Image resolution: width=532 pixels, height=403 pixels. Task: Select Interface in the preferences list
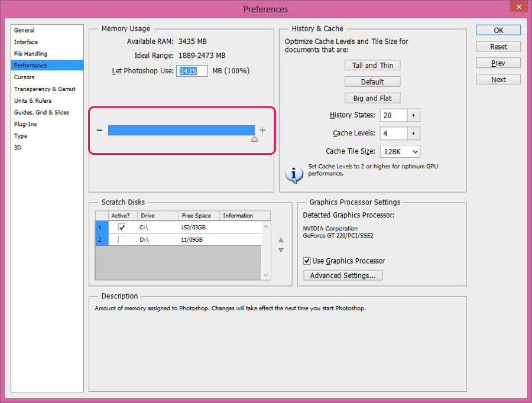[x=26, y=42]
